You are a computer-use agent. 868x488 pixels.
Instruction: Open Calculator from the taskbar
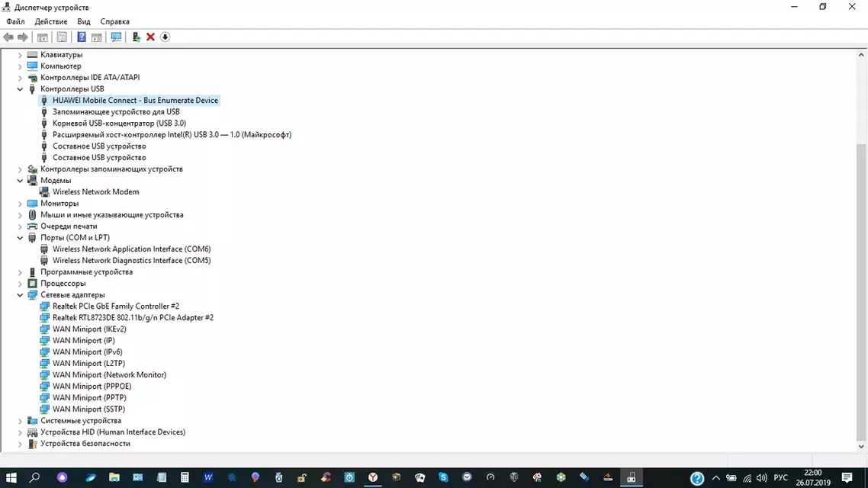pos(185,477)
